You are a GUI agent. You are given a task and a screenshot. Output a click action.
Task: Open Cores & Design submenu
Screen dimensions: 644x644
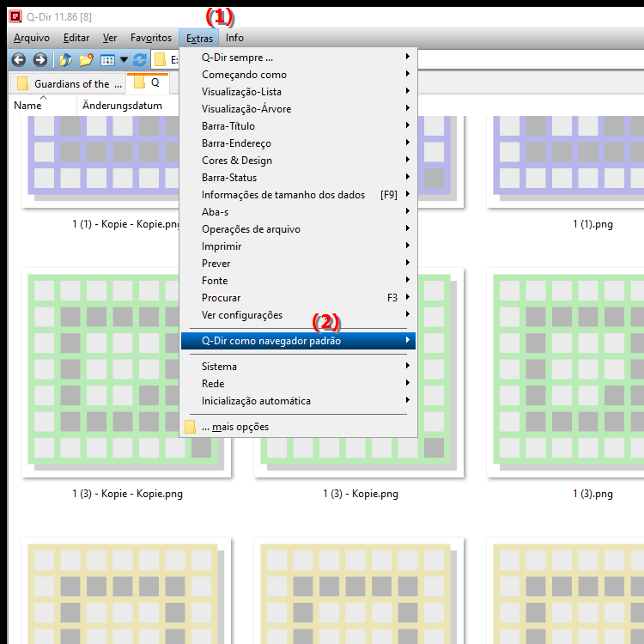298,161
